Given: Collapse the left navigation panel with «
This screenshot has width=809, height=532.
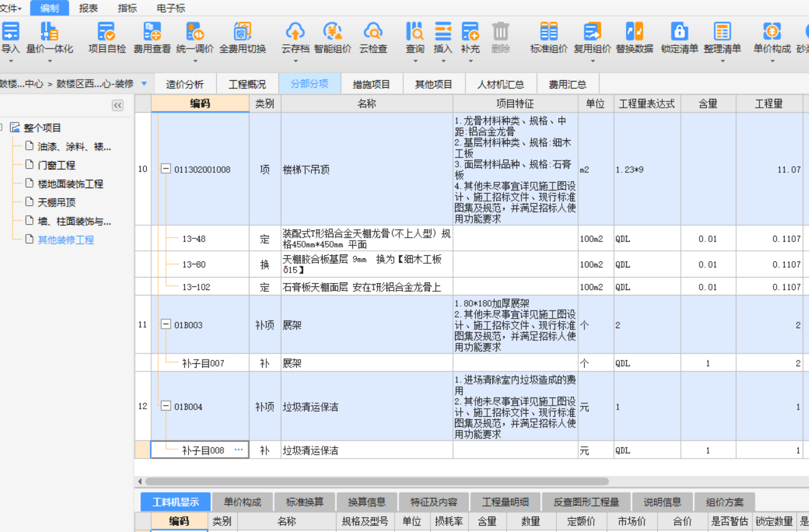Looking at the screenshot, I should click(118, 105).
